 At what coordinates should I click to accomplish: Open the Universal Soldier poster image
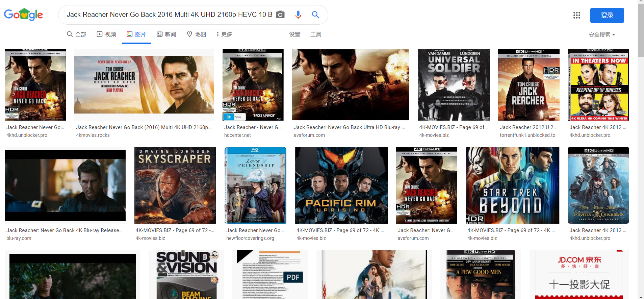click(454, 85)
